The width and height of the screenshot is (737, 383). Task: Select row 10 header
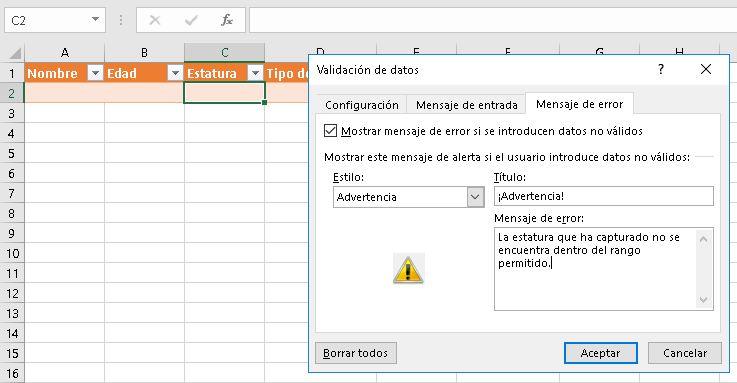pos(12,254)
